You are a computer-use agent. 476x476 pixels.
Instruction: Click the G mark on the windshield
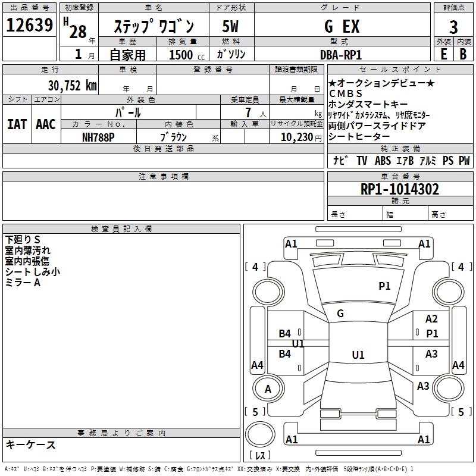tap(340, 314)
